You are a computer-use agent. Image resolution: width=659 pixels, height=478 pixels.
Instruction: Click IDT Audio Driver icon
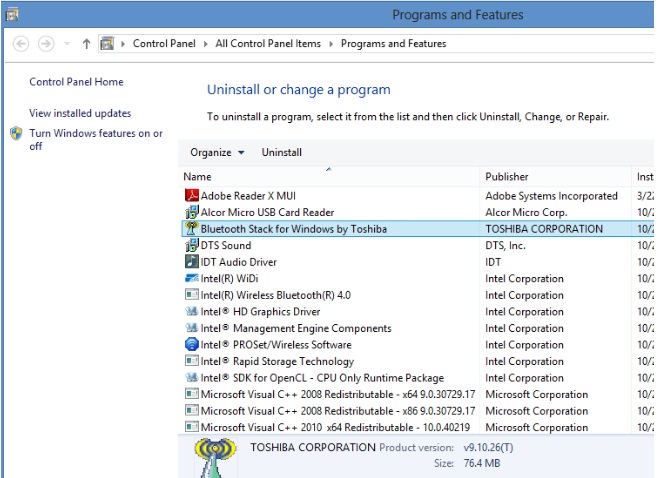coord(192,262)
